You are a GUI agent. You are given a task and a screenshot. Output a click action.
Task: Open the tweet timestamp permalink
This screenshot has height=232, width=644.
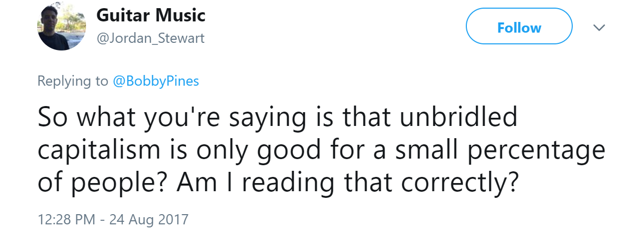pos(113,220)
